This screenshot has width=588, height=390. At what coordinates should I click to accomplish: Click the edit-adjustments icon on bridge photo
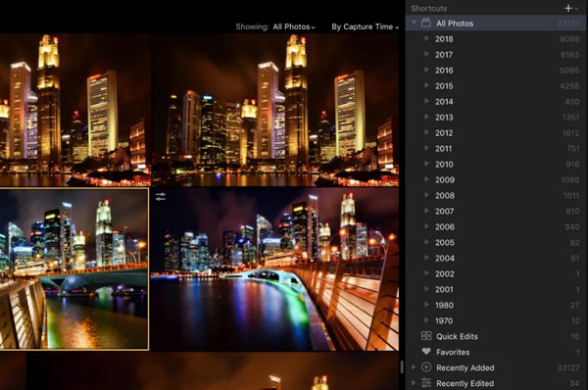[161, 196]
